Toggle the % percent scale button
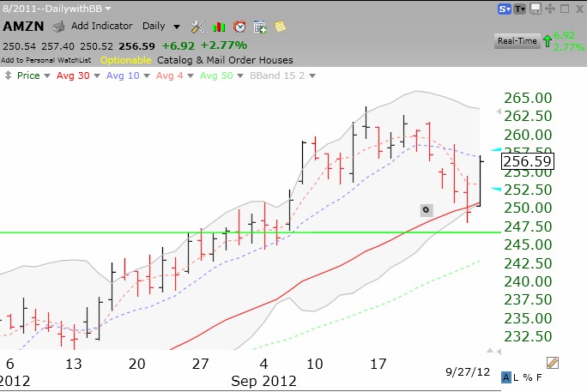The height and width of the screenshot is (392, 587). click(528, 377)
